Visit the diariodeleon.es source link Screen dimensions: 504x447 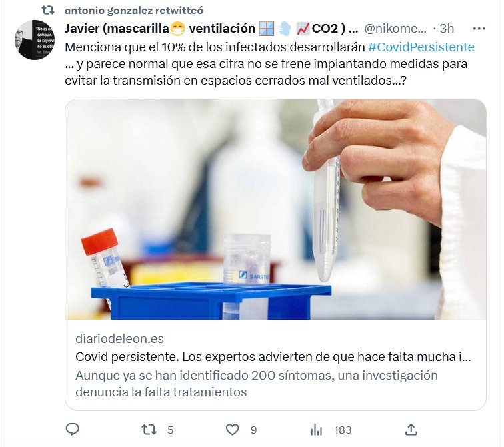coord(119,338)
